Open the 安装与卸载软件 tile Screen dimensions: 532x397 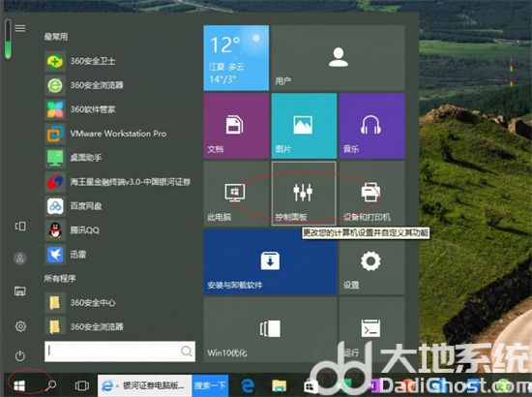pos(270,261)
